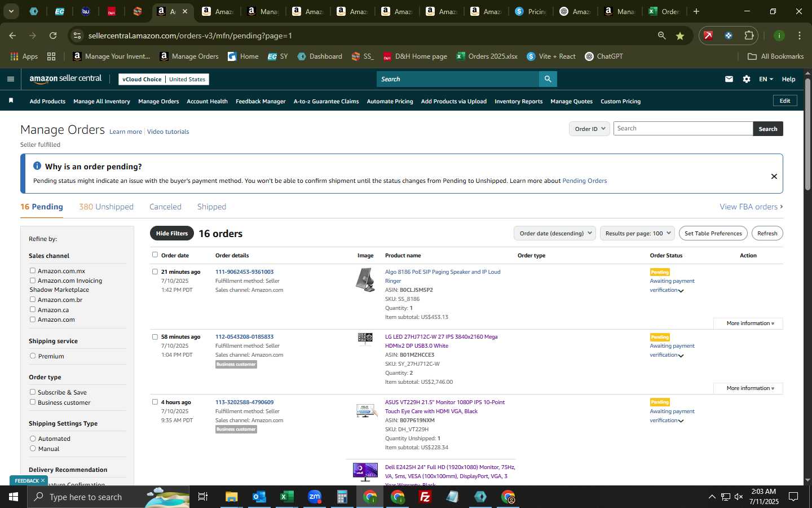Open Feedback Manager nav item

[x=261, y=102]
